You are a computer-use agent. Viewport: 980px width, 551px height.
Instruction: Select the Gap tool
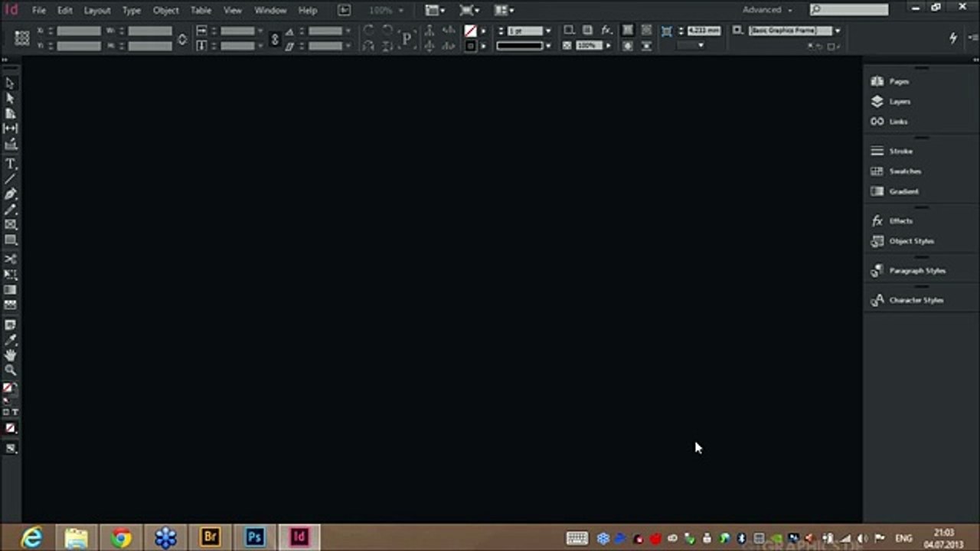(x=10, y=129)
